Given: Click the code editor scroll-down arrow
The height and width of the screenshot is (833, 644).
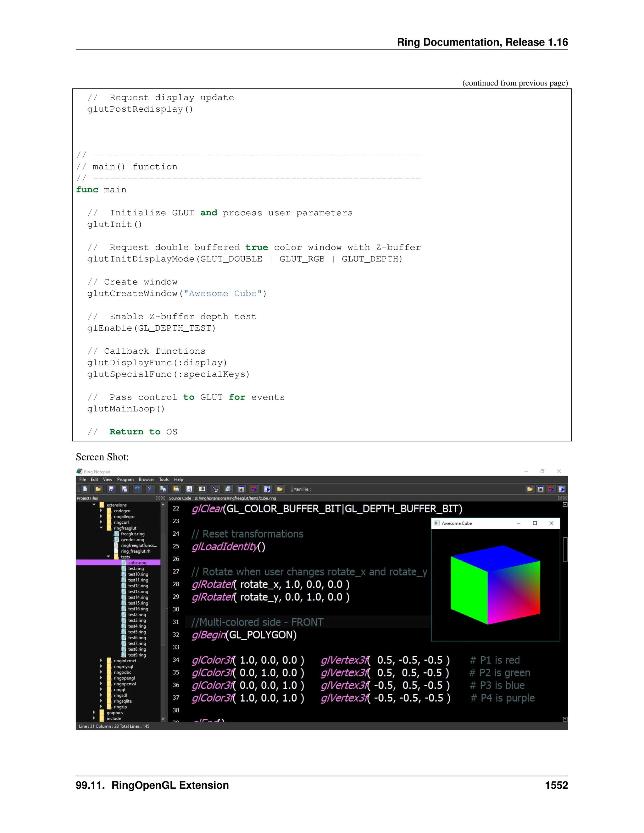Looking at the screenshot, I should 565,719.
